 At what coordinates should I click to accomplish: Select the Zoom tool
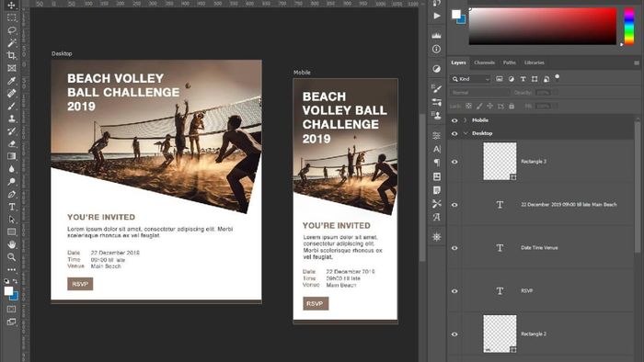(11, 257)
